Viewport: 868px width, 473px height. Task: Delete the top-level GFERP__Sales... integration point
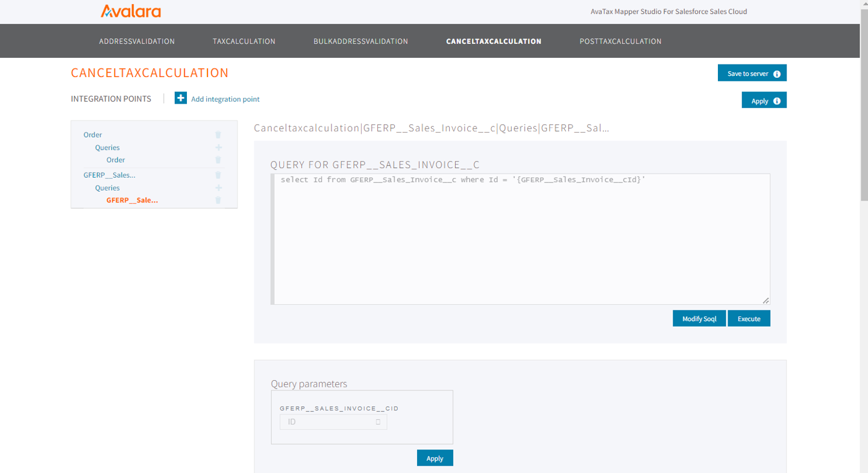(x=218, y=175)
